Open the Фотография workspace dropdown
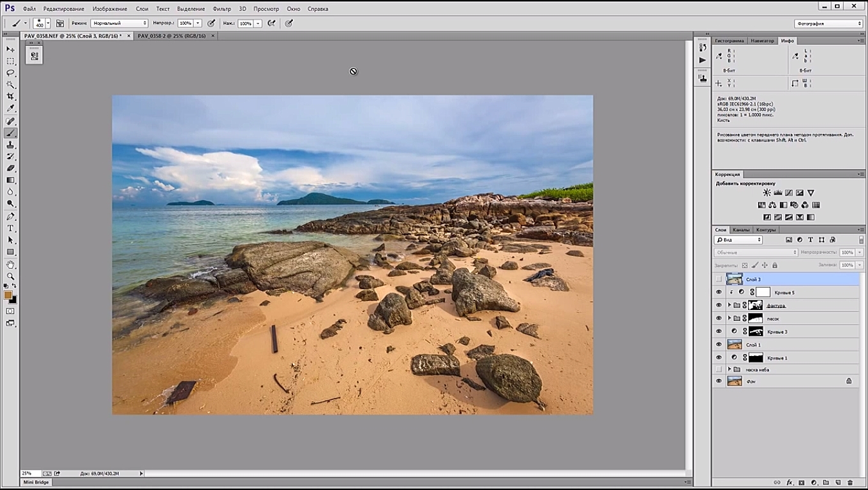 click(828, 24)
